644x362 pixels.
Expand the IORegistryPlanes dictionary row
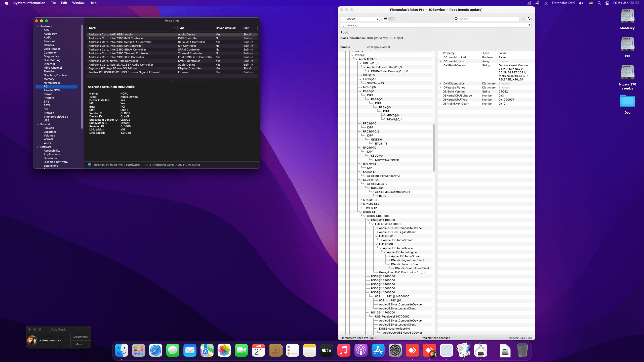[x=440, y=87]
